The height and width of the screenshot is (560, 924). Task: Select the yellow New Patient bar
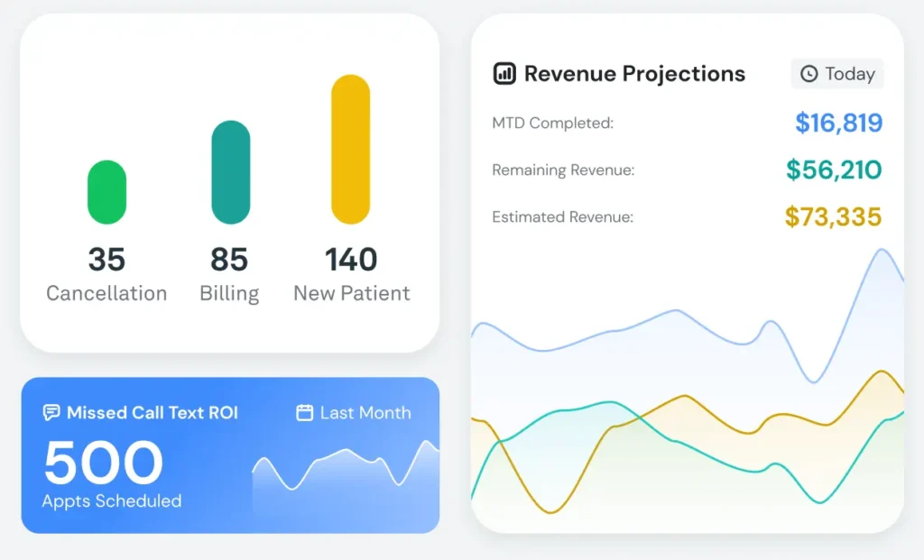(x=351, y=150)
